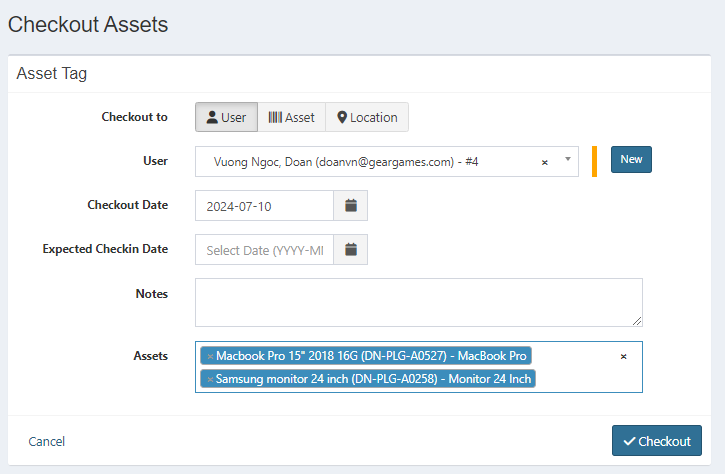The image size is (725, 474).
Task: Switch checkout target to Asset
Action: click(292, 117)
